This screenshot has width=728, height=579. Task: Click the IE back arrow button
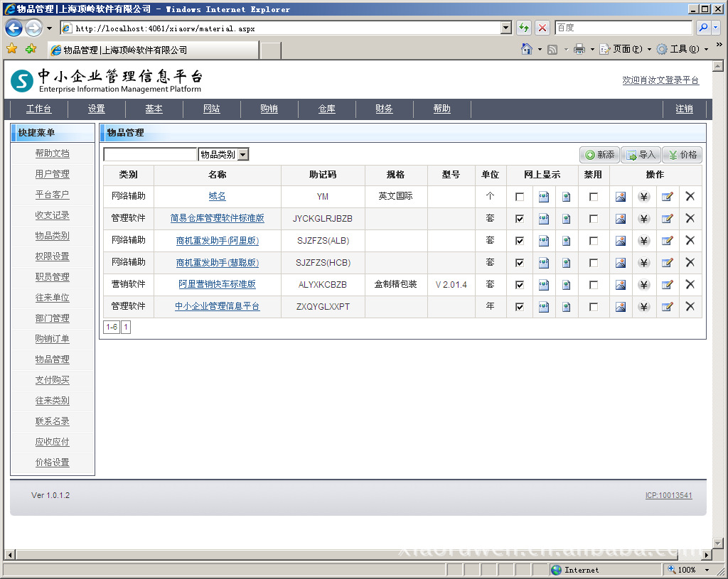pyautogui.click(x=14, y=28)
